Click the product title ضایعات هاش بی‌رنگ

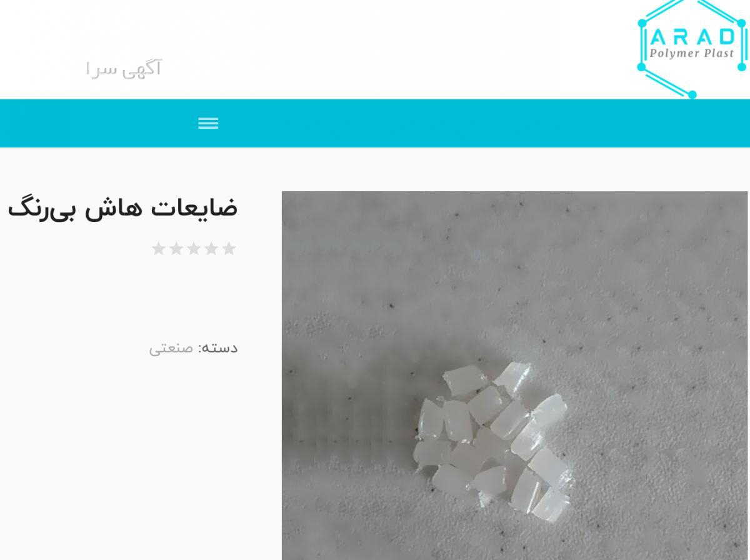click(x=122, y=208)
